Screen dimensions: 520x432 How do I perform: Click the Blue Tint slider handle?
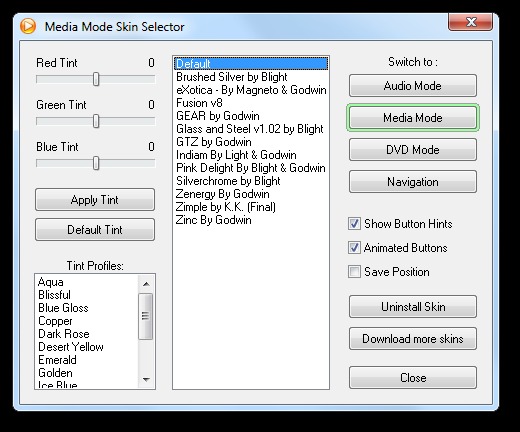96,163
